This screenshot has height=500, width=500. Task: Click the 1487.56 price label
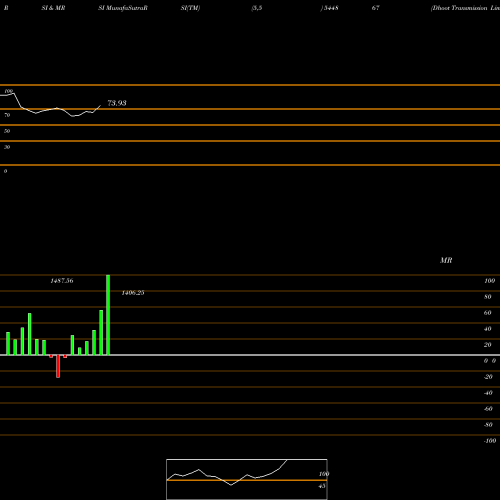click(x=62, y=281)
